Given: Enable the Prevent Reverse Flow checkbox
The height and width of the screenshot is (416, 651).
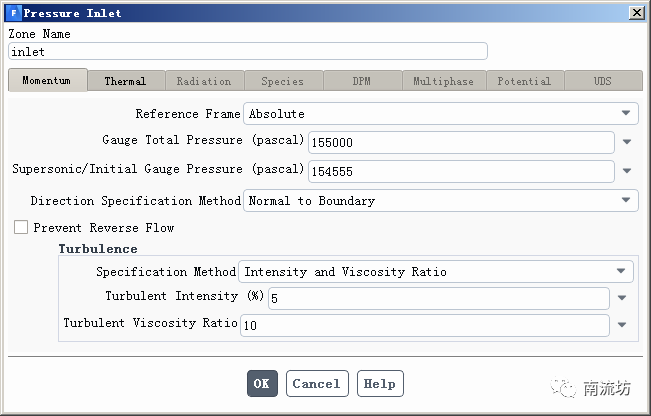Looking at the screenshot, I should 21,228.
